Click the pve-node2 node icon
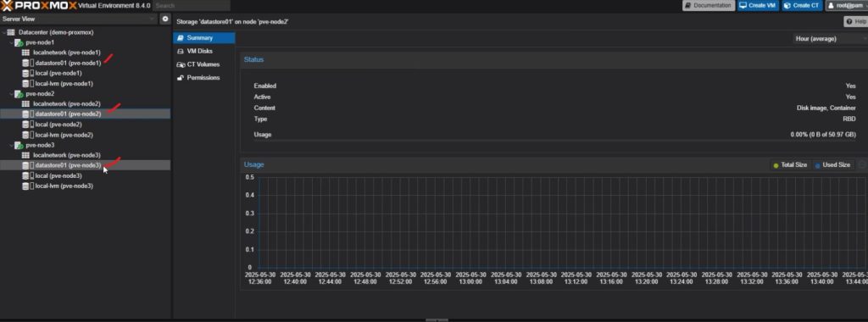This screenshot has height=322, width=868. pyautogui.click(x=19, y=94)
